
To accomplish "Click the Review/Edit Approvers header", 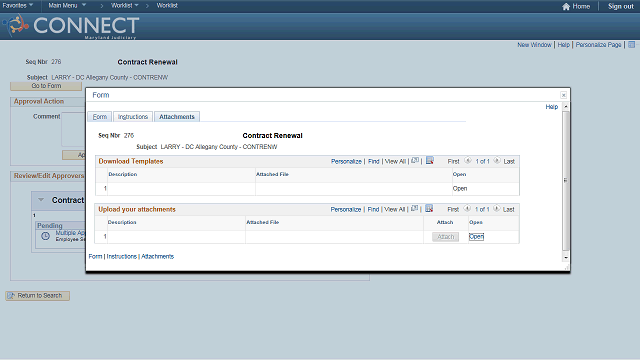I will (x=49, y=176).
